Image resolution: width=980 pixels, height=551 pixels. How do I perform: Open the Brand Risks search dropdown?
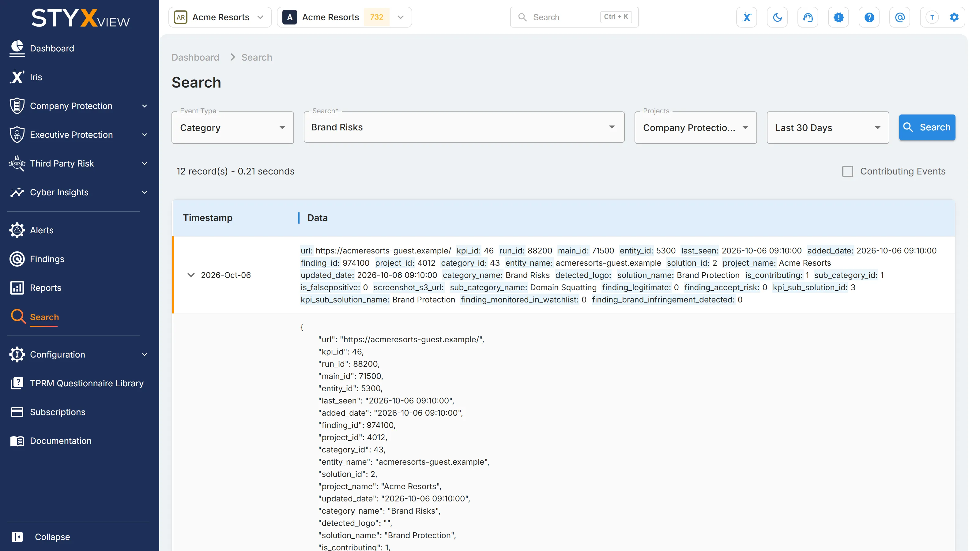[464, 127]
